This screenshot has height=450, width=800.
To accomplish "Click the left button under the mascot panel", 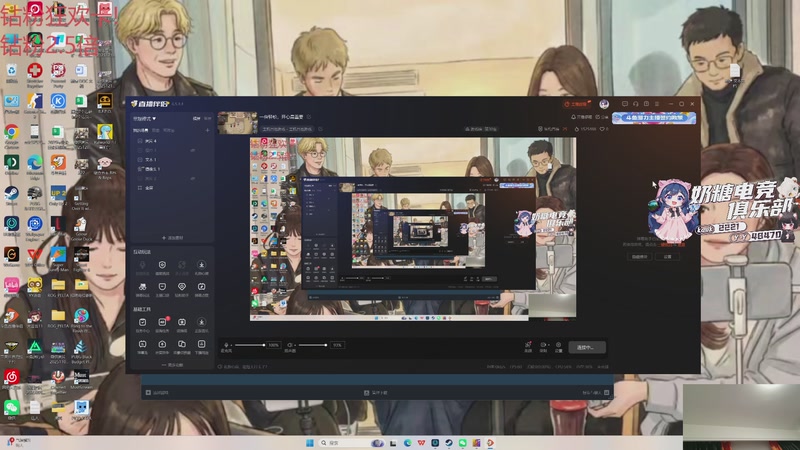I will 639,257.
